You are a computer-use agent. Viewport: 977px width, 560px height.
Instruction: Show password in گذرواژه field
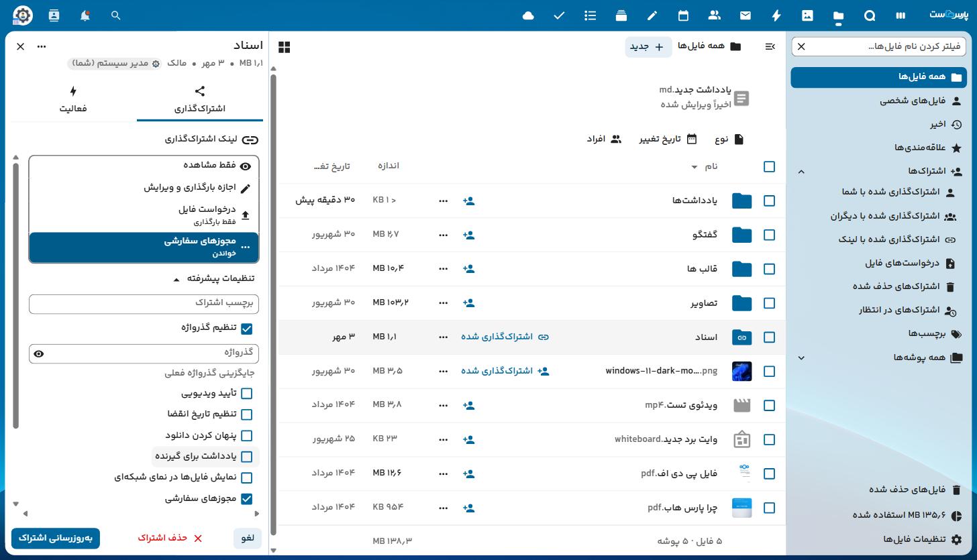pyautogui.click(x=39, y=353)
